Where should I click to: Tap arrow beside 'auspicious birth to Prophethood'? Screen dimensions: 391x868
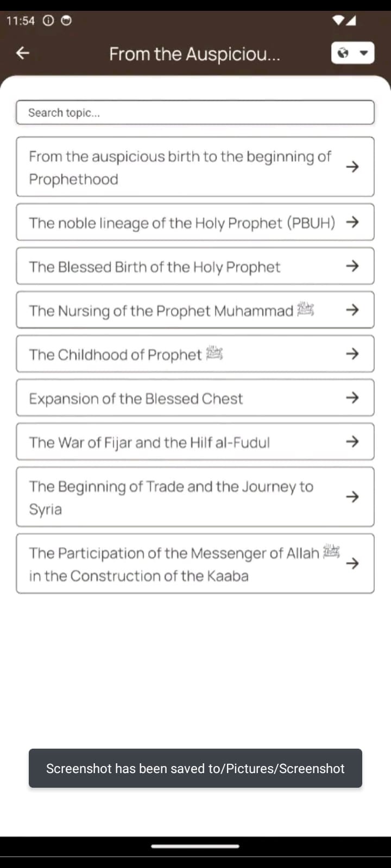(352, 167)
